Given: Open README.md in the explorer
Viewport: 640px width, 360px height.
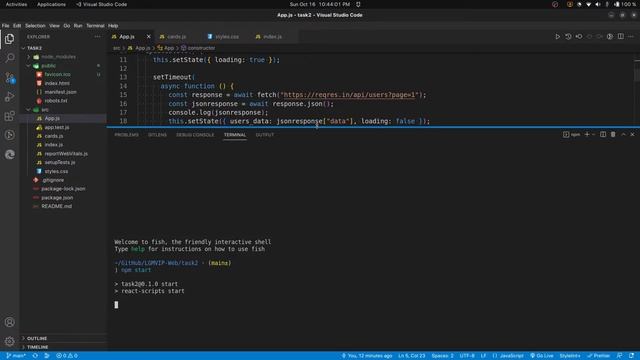Looking at the screenshot, I should click(x=56, y=206).
